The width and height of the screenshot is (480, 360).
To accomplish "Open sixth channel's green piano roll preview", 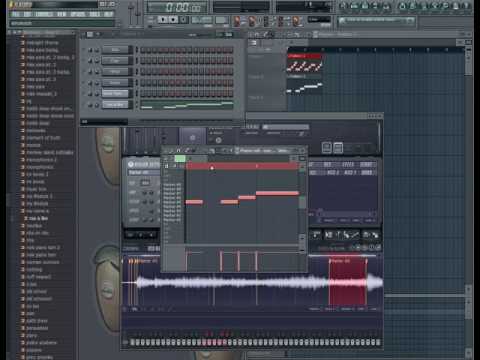I will point(187,105).
